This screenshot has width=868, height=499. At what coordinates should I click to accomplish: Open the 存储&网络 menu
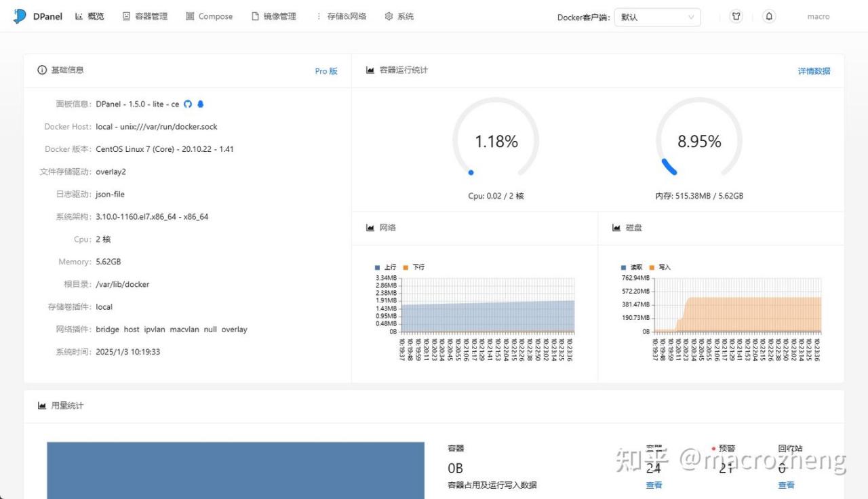pos(342,16)
